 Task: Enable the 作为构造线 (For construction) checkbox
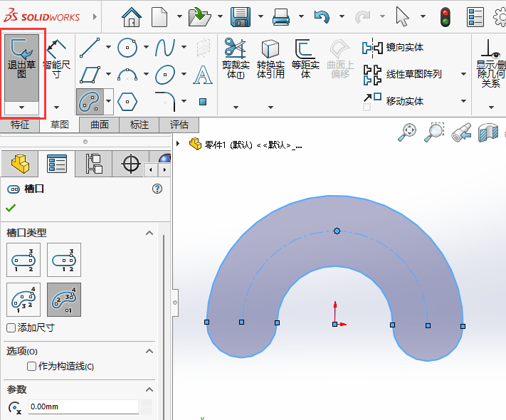click(31, 366)
